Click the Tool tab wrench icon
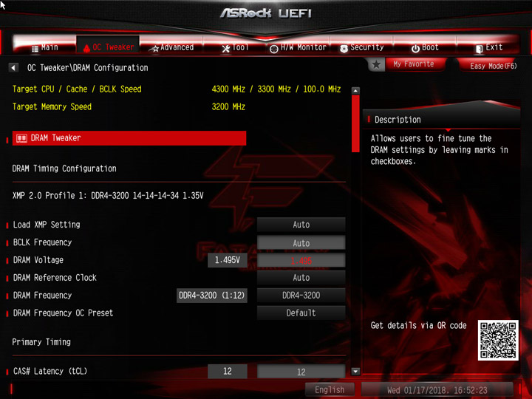 225,49
